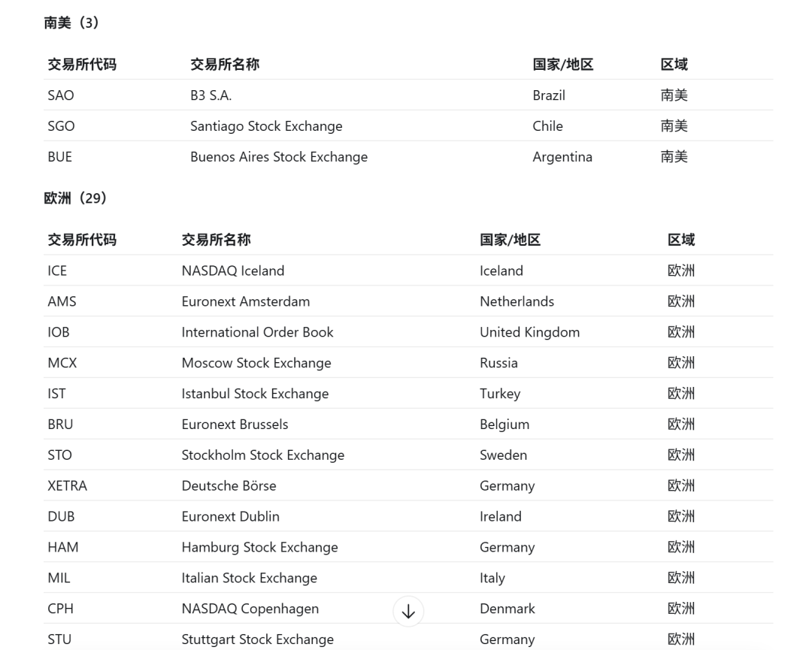812x650 pixels.
Task: Click the Brazil country cell
Action: (x=549, y=95)
